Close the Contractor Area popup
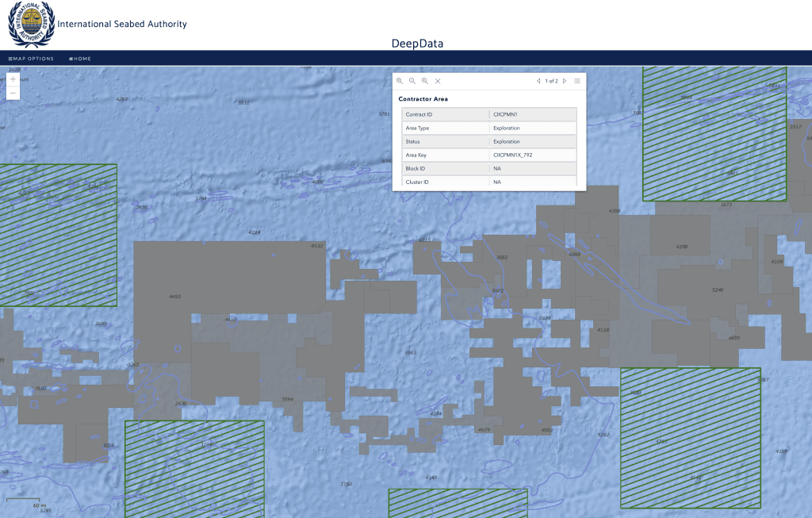This screenshot has width=812, height=518. pos(438,81)
